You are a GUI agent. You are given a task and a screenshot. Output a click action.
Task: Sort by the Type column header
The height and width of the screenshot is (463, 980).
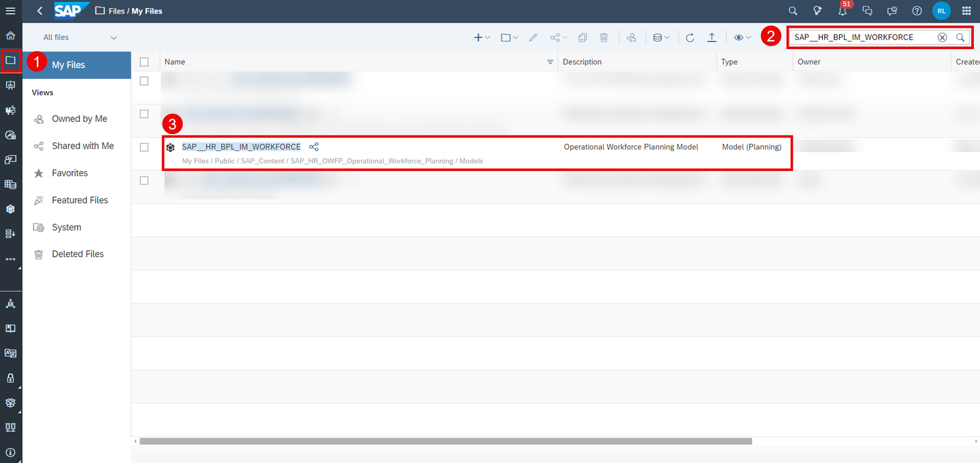click(755, 62)
